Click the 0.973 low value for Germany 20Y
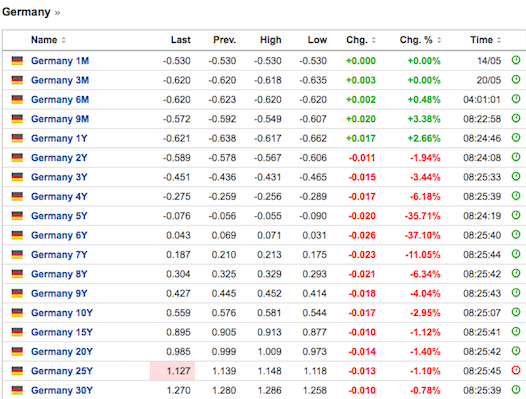This screenshot has height=399, width=526. pos(315,351)
